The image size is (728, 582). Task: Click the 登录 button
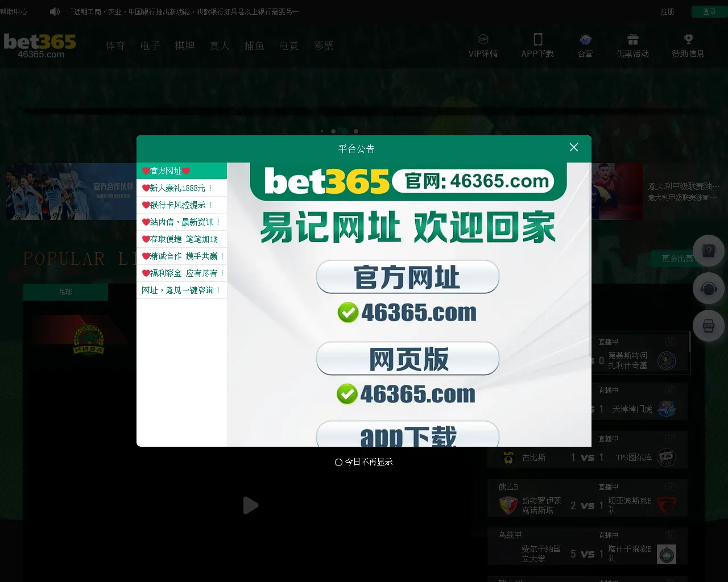(x=709, y=11)
